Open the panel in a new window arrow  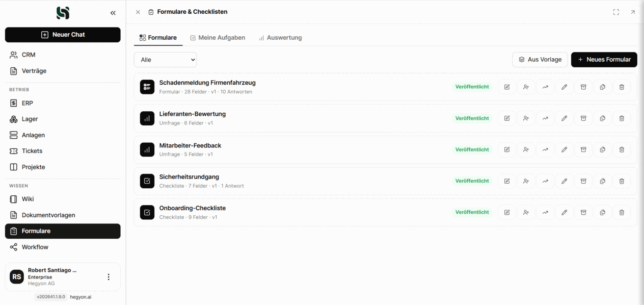tap(633, 12)
